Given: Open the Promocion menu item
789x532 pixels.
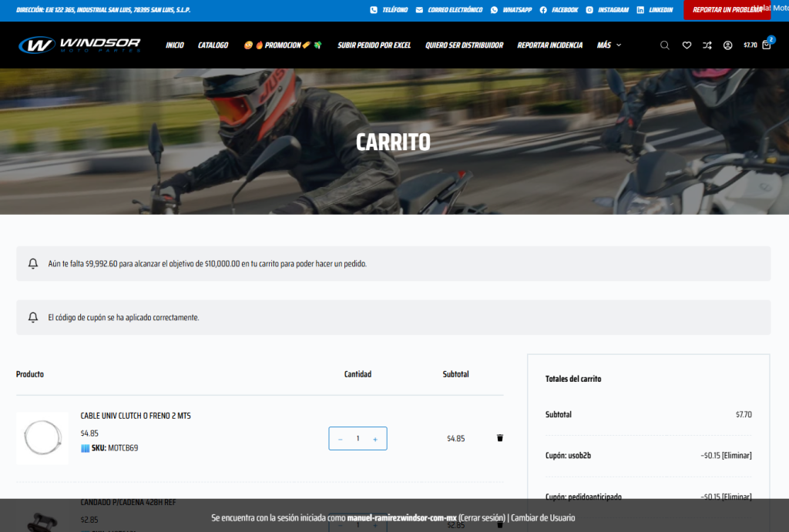Looking at the screenshot, I should (283, 45).
